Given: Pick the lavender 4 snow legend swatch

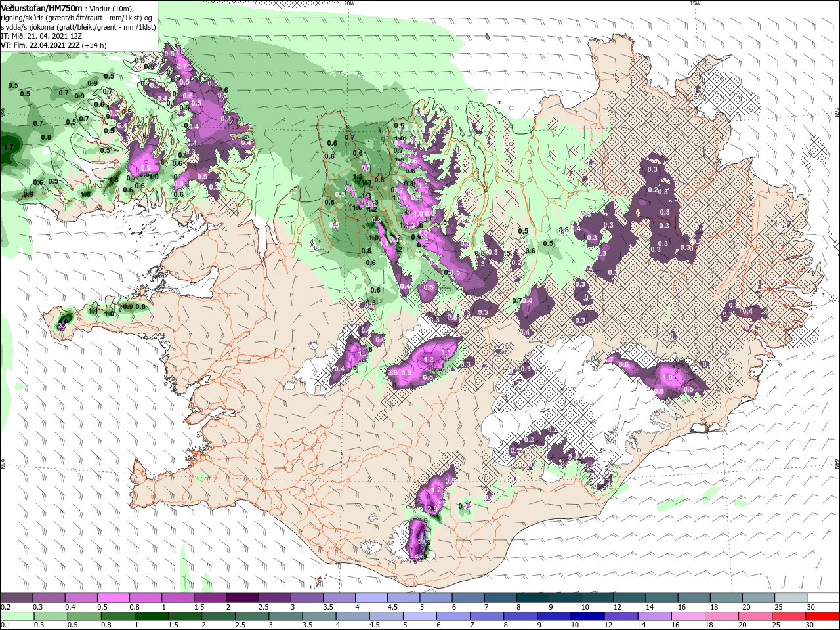Looking at the screenshot, I should click(371, 598).
